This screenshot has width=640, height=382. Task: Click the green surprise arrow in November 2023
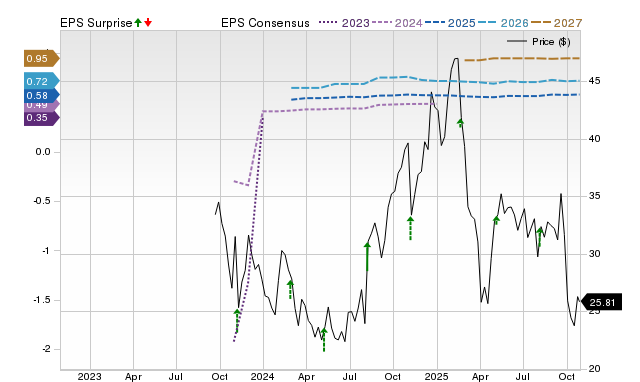pyautogui.click(x=237, y=320)
